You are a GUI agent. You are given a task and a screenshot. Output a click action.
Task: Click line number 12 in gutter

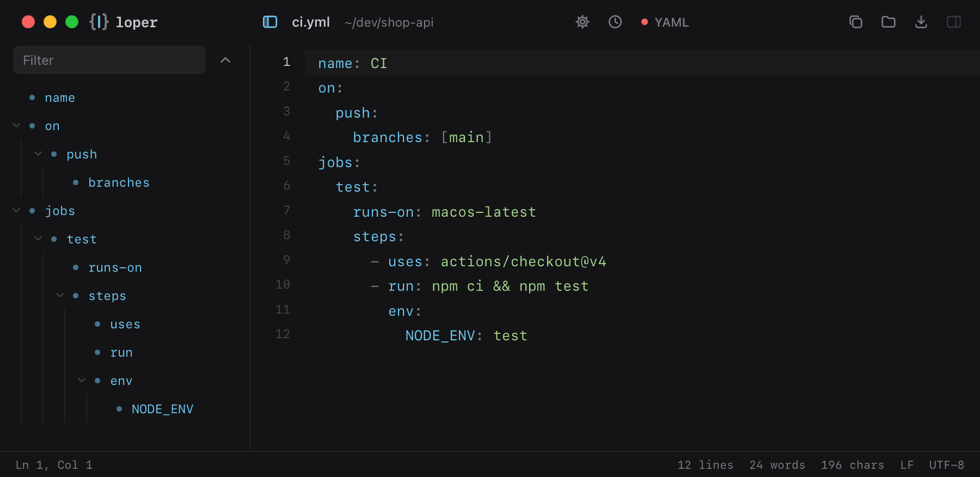(x=283, y=334)
